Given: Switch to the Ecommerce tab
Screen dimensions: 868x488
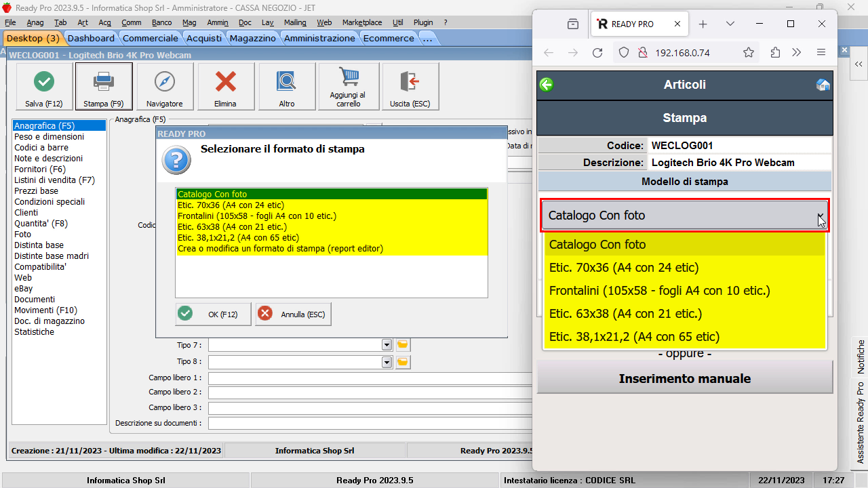Looking at the screenshot, I should [389, 39].
